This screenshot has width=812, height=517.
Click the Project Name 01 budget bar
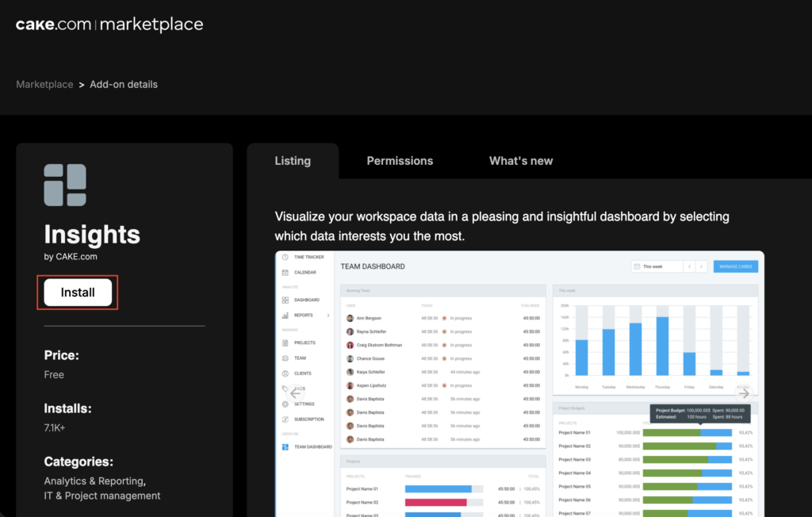(687, 433)
